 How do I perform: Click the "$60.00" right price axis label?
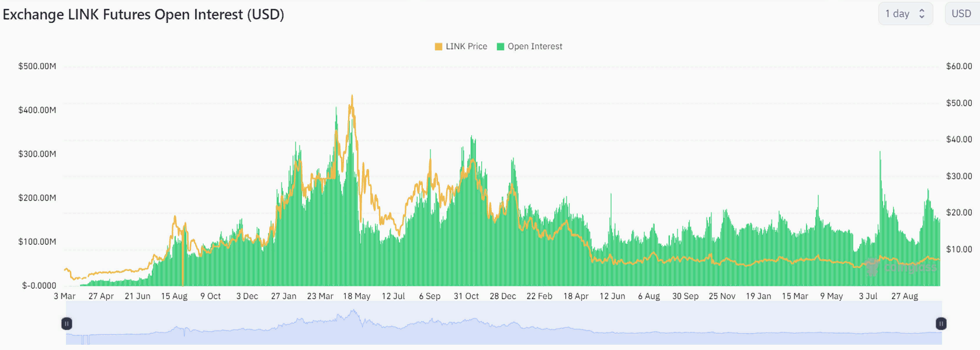(x=959, y=66)
